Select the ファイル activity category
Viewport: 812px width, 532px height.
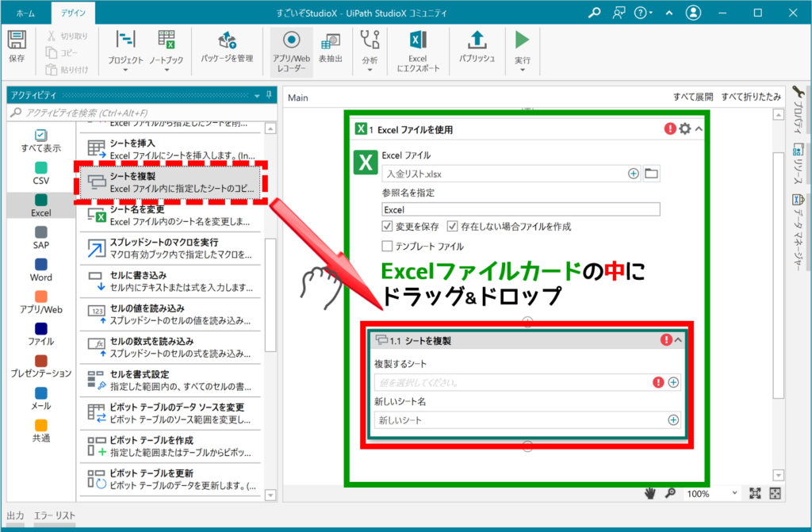41,334
